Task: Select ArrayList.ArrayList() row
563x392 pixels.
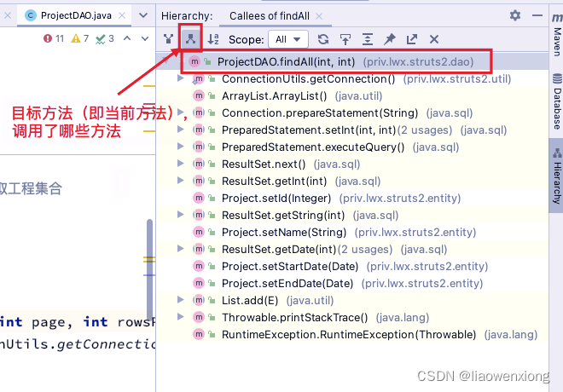Action: click(352, 95)
